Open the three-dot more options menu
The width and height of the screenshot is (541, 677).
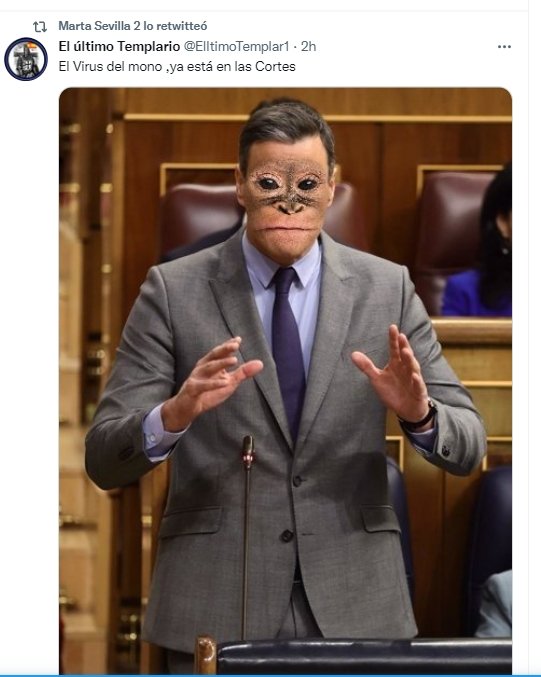click(x=504, y=47)
